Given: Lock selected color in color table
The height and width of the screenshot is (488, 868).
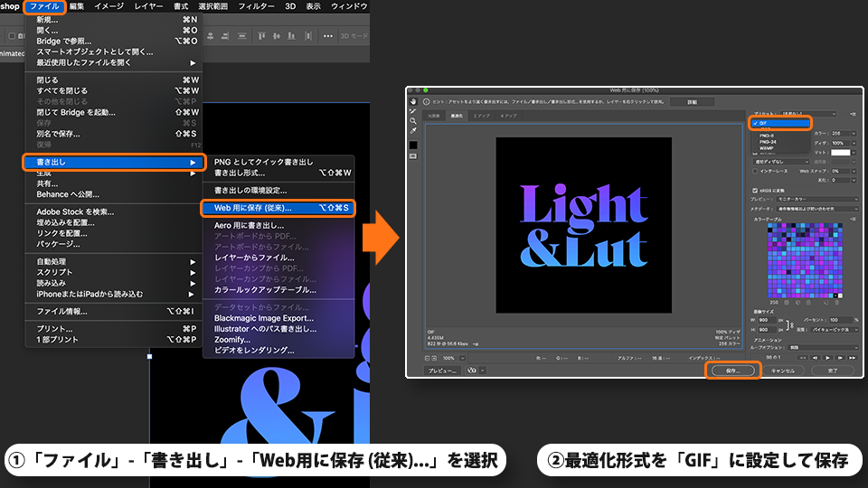Looking at the screenshot, I should tap(808, 303).
